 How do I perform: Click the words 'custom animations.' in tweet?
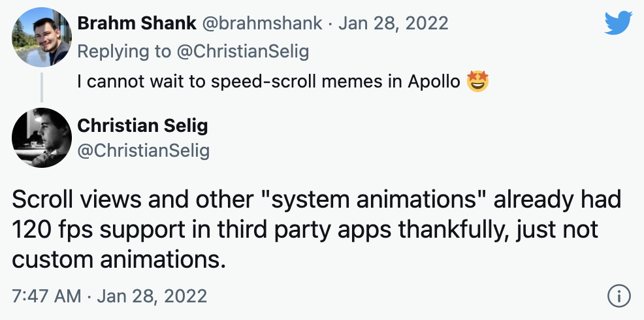pyautogui.click(x=119, y=259)
